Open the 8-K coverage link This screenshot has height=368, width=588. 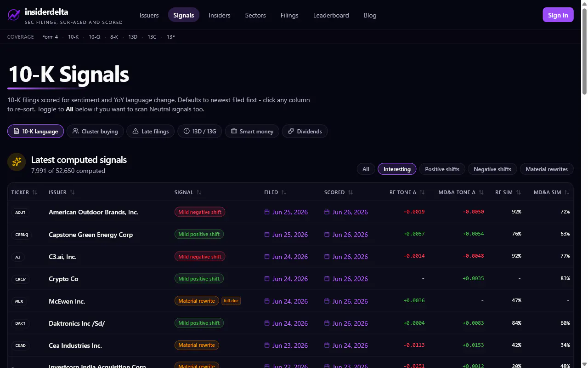click(114, 37)
